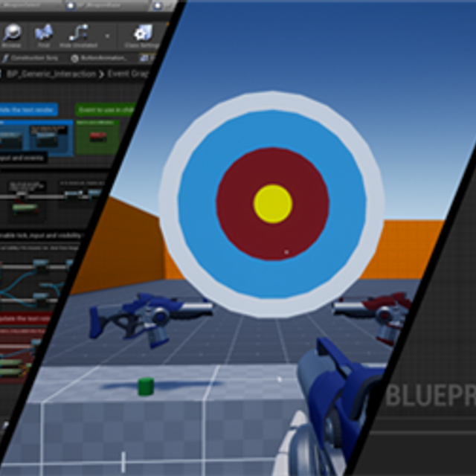Open Class Settings from the toolbar
Image resolution: width=476 pixels, height=476 pixels.
coord(142,34)
